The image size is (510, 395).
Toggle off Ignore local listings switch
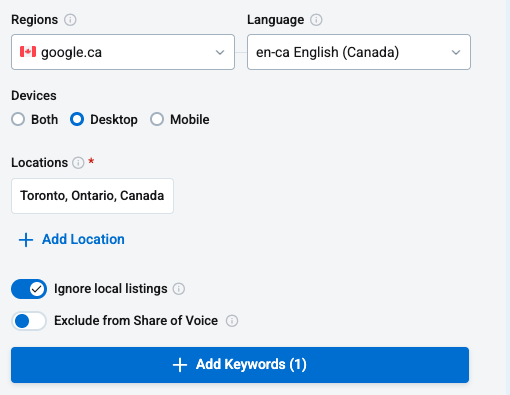click(x=29, y=289)
